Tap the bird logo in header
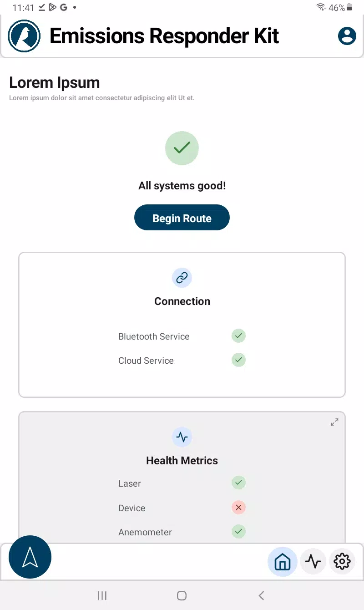The width and height of the screenshot is (364, 610). pos(25,36)
